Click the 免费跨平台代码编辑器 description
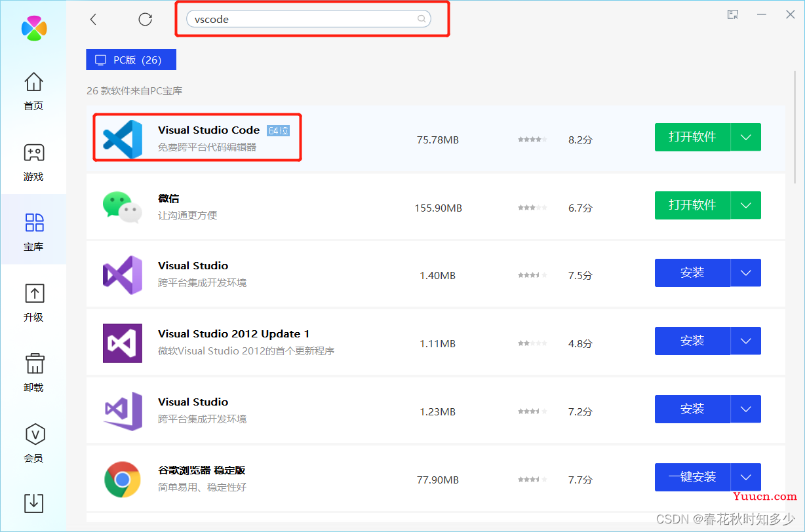The height and width of the screenshot is (532, 805). tap(207, 147)
